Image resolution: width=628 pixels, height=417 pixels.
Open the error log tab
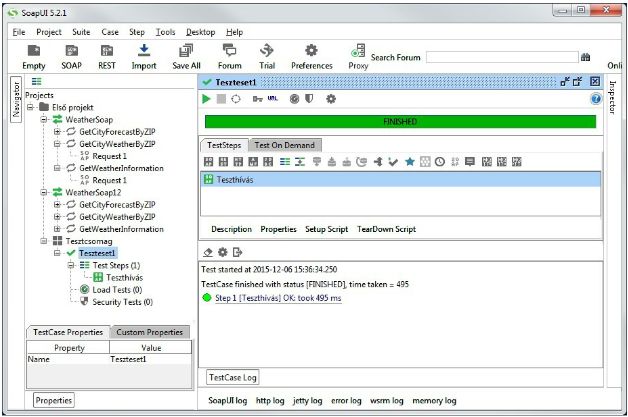pyautogui.click(x=346, y=401)
